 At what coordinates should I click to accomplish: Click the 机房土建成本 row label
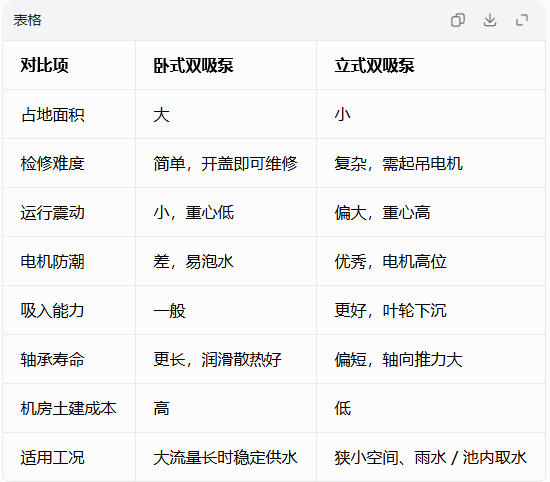68,408
